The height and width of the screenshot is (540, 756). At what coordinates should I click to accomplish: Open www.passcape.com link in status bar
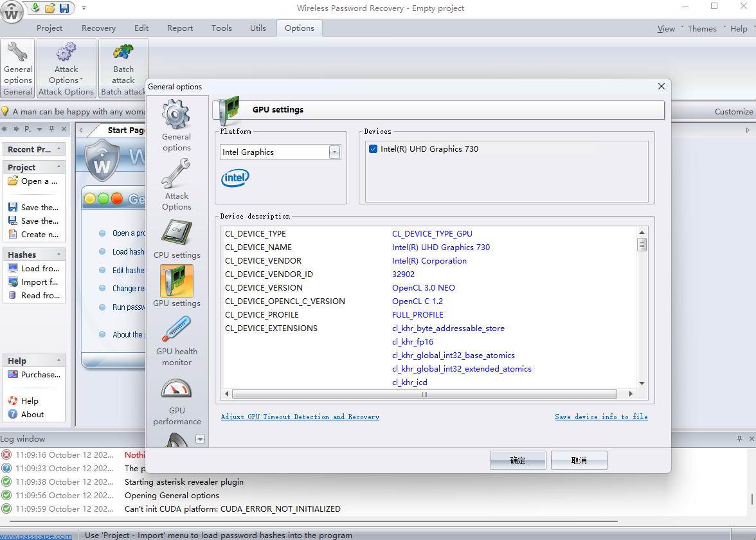36,535
